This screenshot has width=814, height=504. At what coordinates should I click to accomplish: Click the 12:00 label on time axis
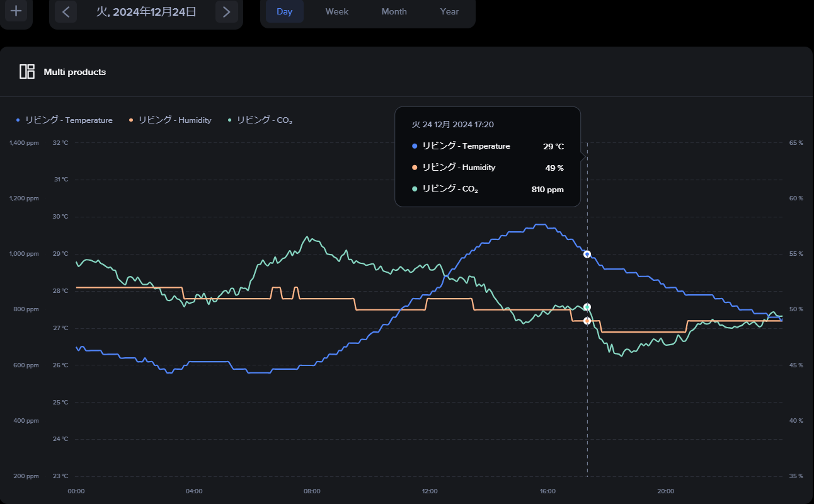430,491
